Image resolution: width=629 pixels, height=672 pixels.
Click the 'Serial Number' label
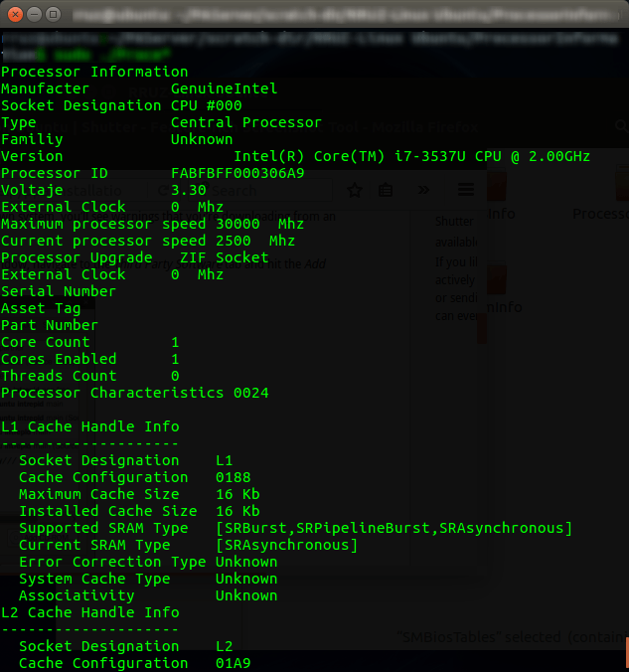pyautogui.click(x=59, y=291)
